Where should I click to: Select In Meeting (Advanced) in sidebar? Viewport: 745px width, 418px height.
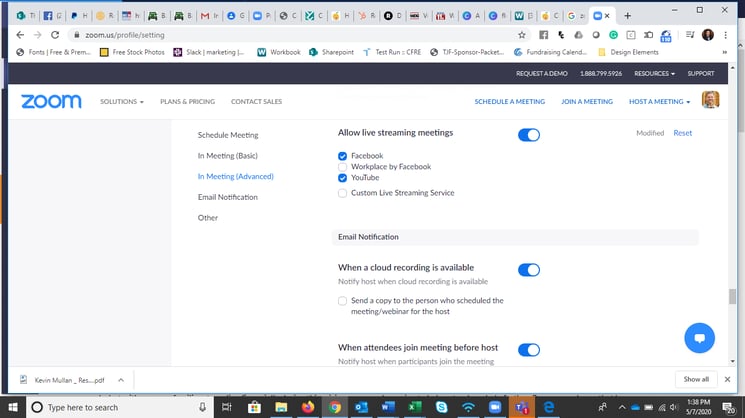236,176
